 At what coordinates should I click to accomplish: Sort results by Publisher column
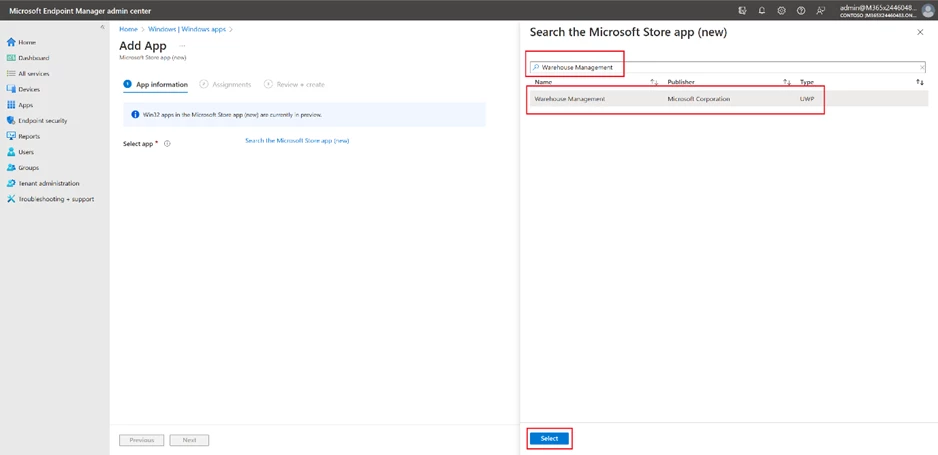point(681,82)
